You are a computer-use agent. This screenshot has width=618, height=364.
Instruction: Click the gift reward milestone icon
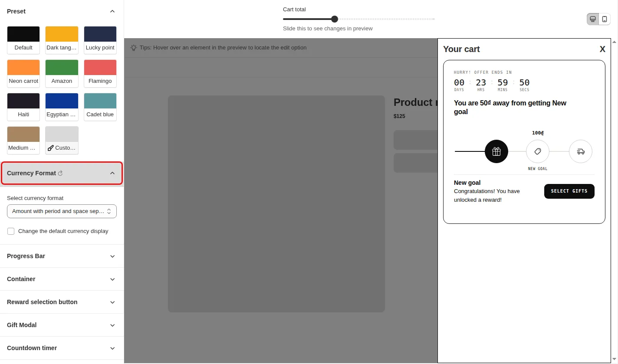pyautogui.click(x=496, y=151)
